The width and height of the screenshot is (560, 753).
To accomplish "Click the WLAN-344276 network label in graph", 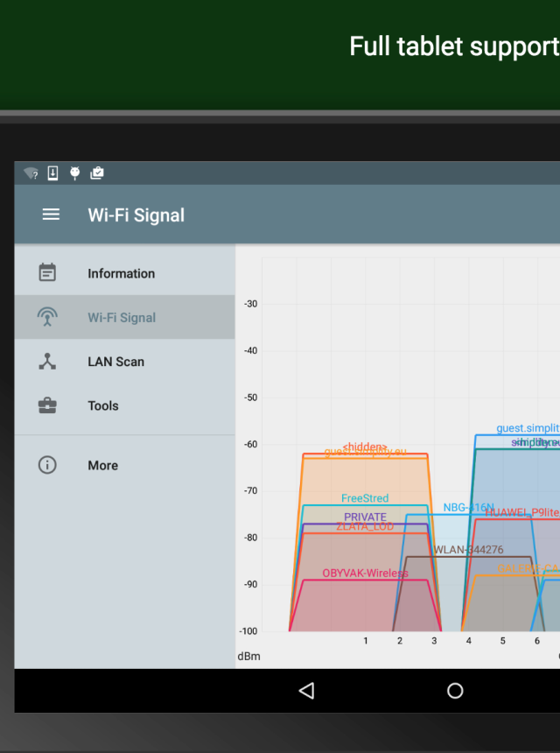I will coord(468,550).
